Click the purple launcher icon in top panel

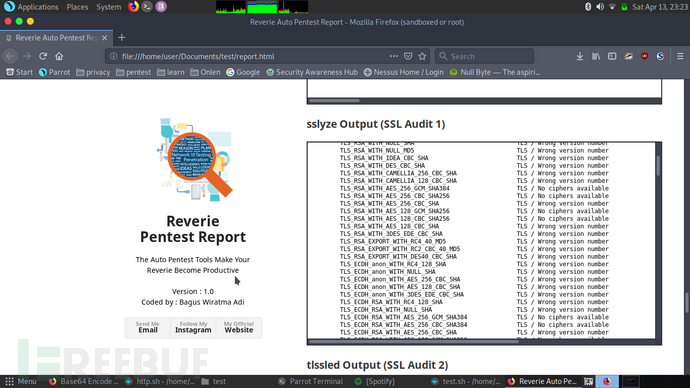pos(161,7)
